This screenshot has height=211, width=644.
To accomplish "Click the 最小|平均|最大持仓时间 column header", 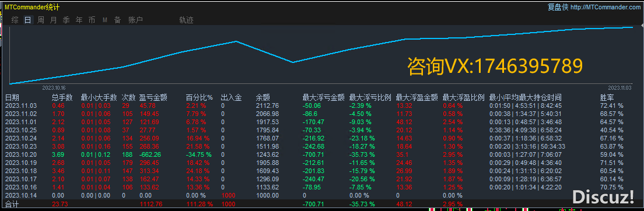I will (526, 98).
